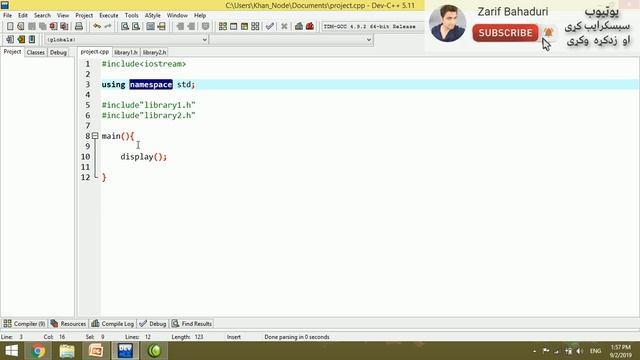
Task: Open the Project menu
Action: 84,15
